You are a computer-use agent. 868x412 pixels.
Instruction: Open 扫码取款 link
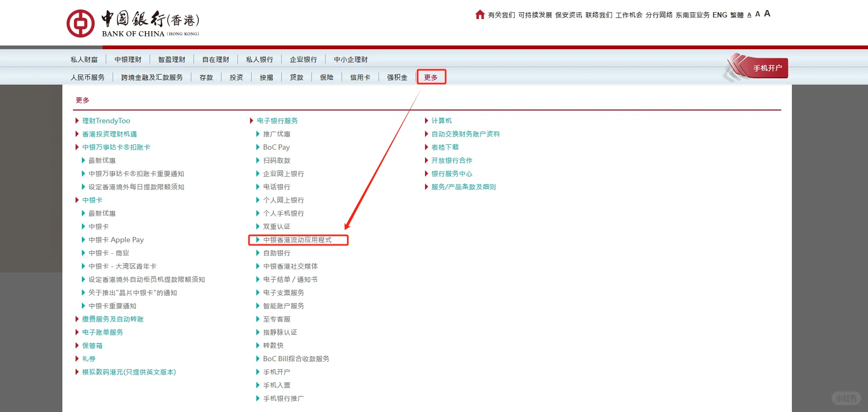[x=276, y=161]
